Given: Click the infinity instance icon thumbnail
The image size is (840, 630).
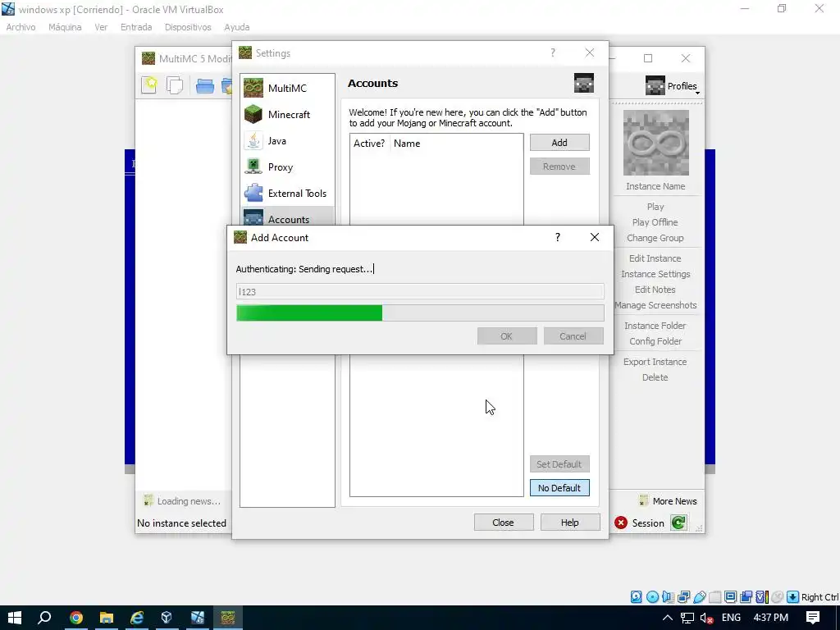Looking at the screenshot, I should tap(655, 143).
